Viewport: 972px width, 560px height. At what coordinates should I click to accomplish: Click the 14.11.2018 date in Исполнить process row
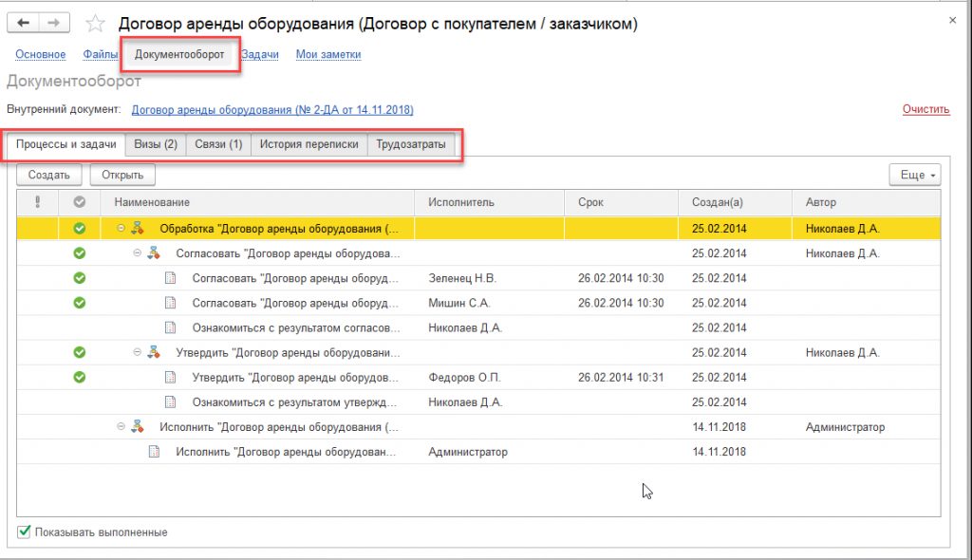tap(720, 427)
